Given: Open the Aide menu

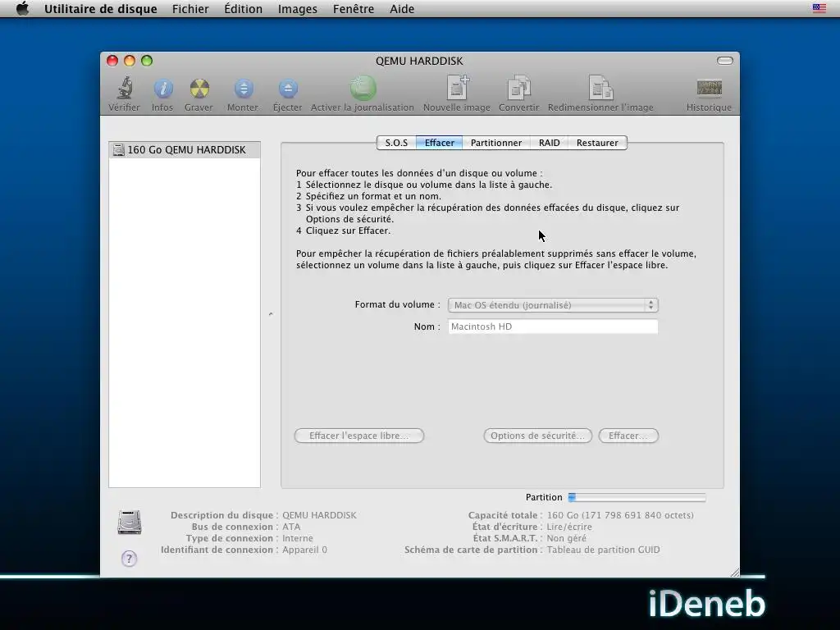Looking at the screenshot, I should pos(402,9).
